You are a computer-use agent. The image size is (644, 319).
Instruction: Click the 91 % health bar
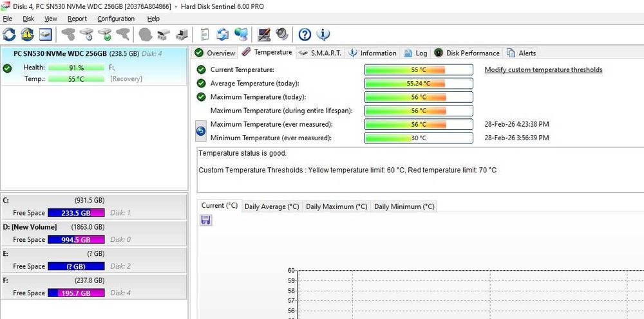point(77,68)
